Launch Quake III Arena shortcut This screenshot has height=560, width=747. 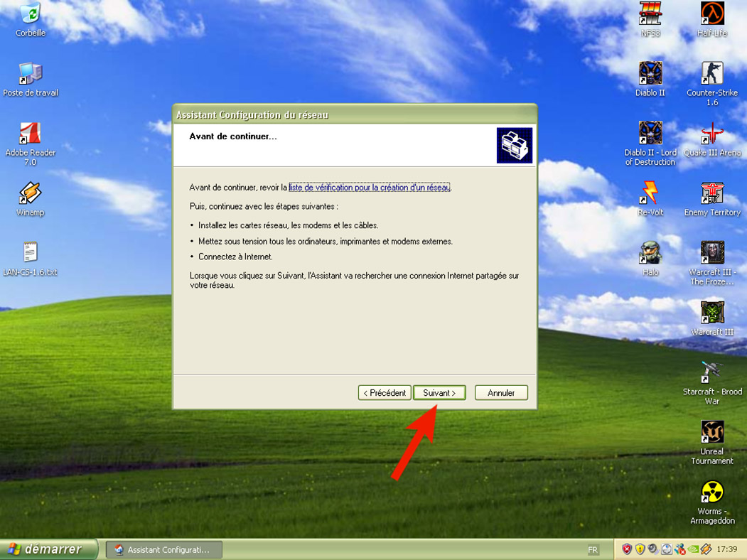pyautogui.click(x=711, y=134)
